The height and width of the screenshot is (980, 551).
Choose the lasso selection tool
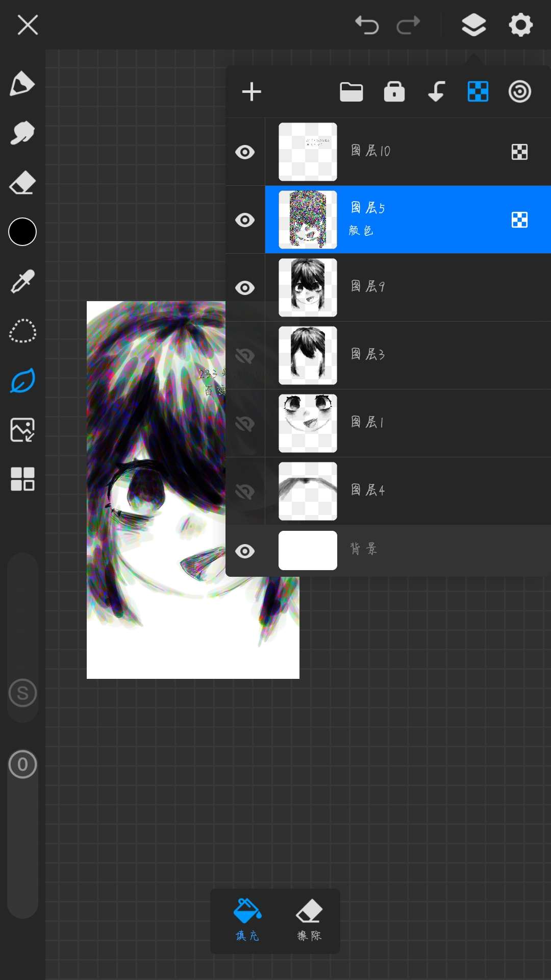click(22, 331)
